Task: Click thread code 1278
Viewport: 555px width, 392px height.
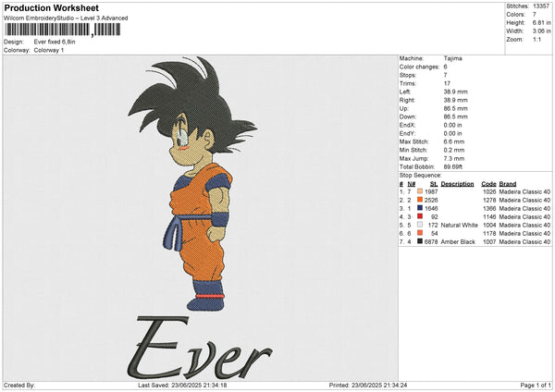Action: point(489,201)
